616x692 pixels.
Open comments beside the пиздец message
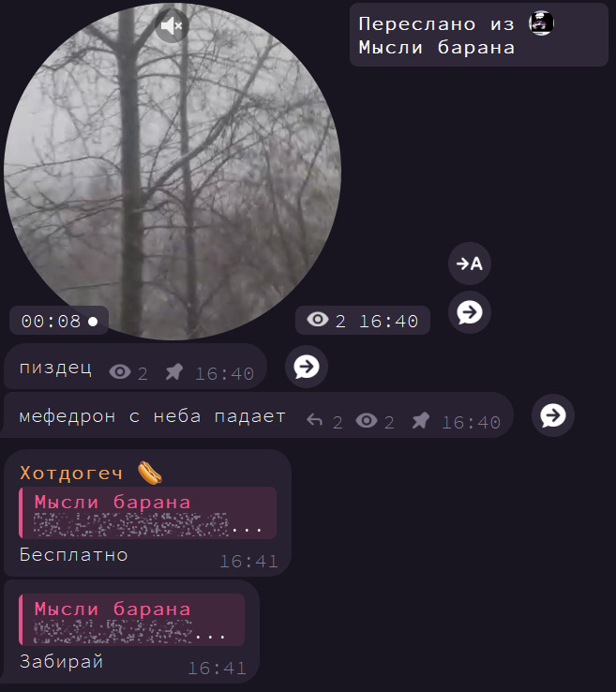point(307,367)
